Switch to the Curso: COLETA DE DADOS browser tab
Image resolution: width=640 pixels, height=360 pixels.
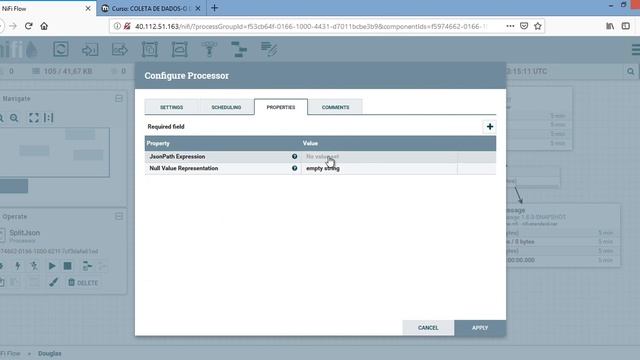click(149, 8)
